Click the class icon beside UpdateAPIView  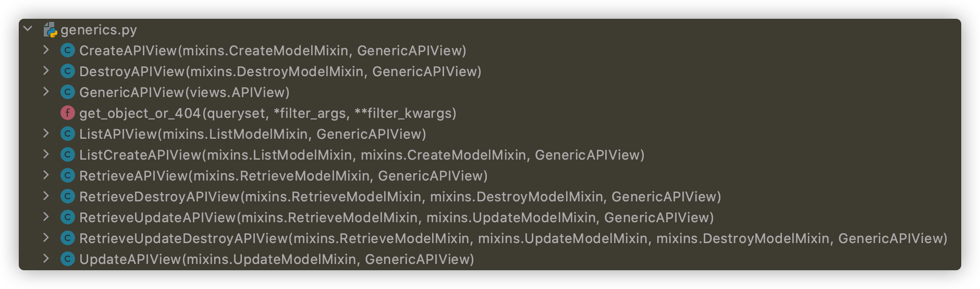pos(68,259)
